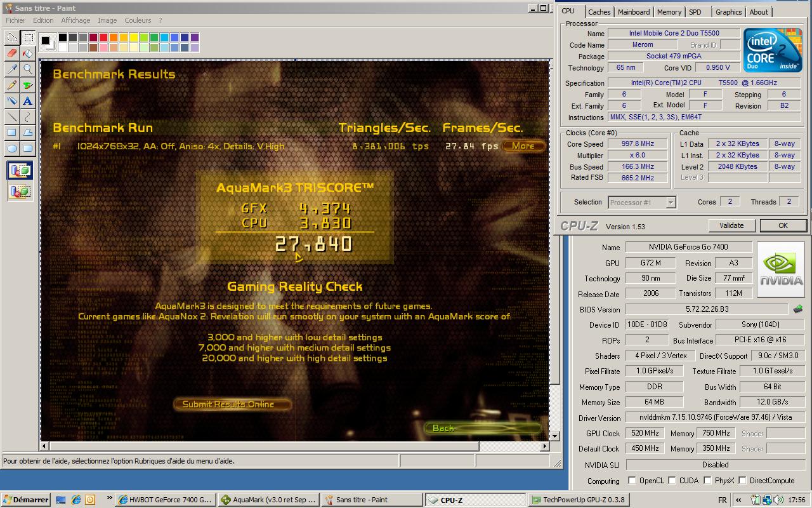812x508 pixels.
Task: Switch to the Caches tab in CPU-Z
Action: click(599, 12)
